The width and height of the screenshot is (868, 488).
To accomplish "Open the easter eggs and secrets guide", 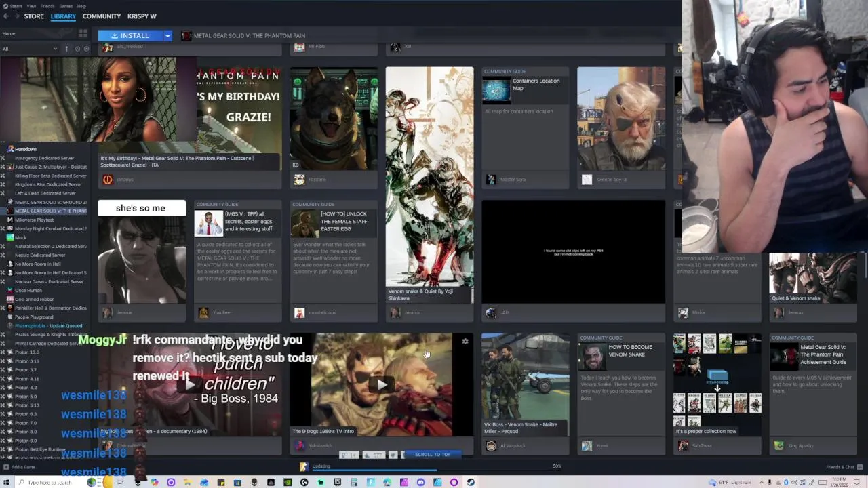I will point(238,251).
